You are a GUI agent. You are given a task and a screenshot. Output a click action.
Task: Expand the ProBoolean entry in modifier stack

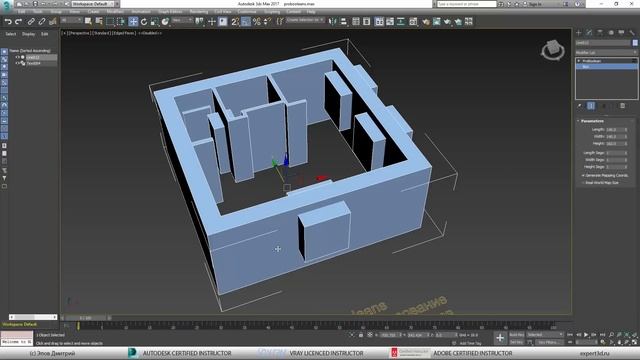tap(579, 61)
